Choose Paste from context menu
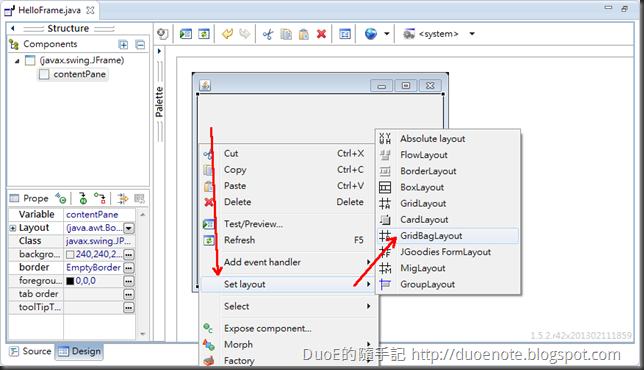The image size is (644, 370). pos(288,186)
